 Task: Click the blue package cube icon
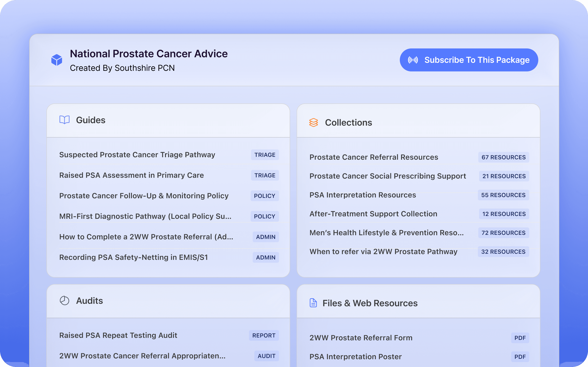tap(56, 60)
